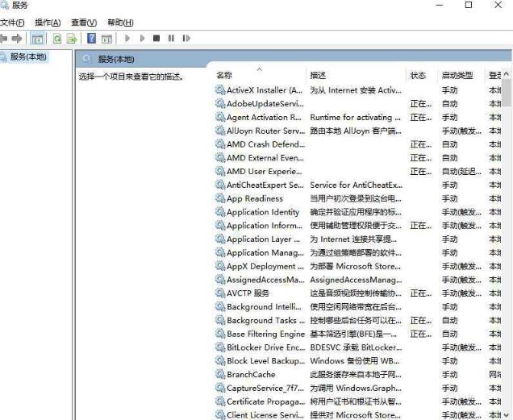This screenshot has width=513, height=420.
Task: Click the gear icon of AMD Crash Defender
Action: 220,144
